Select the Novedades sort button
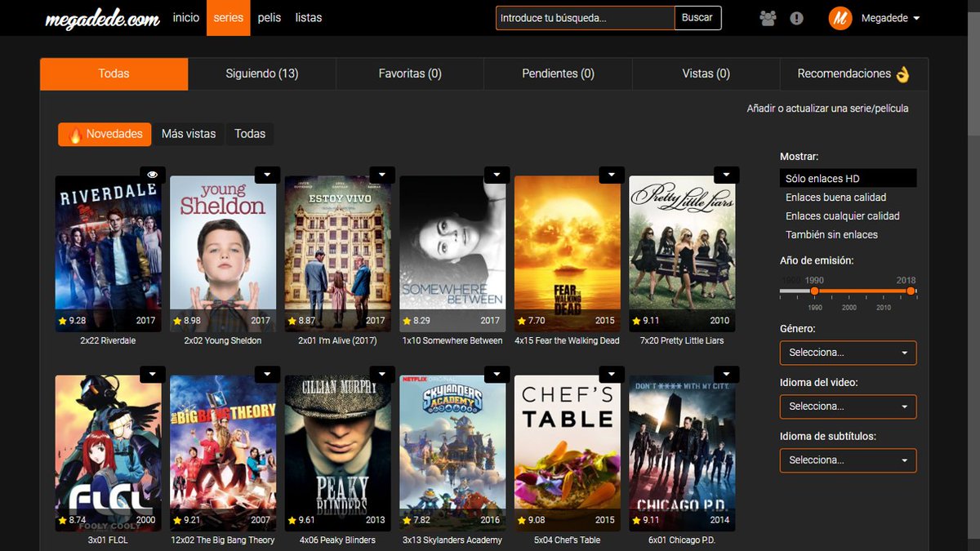The image size is (980, 551). click(105, 134)
